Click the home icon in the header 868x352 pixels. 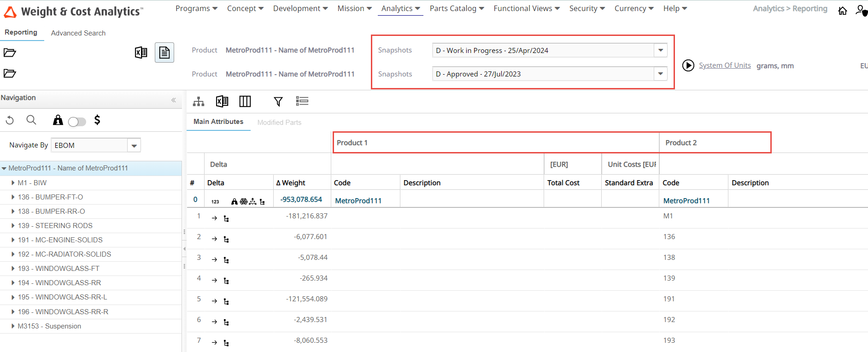point(842,11)
